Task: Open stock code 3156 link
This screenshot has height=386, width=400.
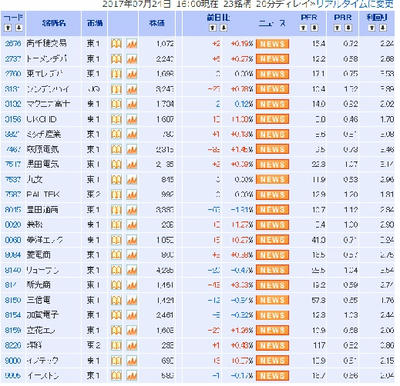Action: (x=13, y=119)
